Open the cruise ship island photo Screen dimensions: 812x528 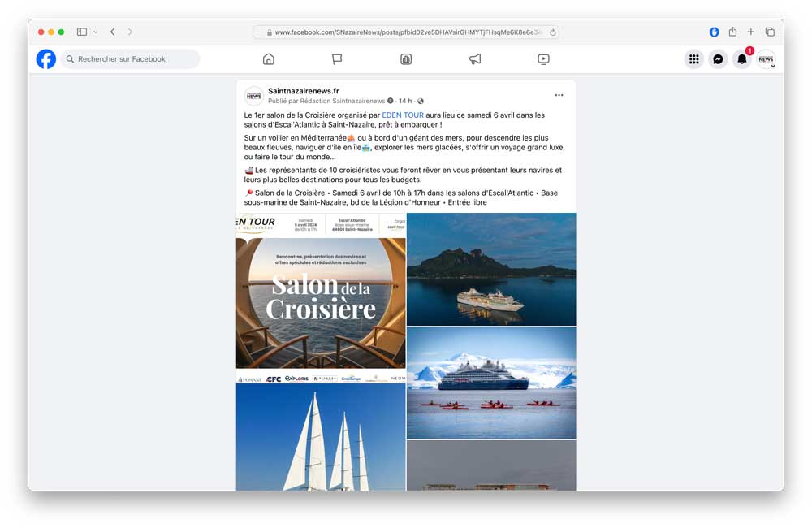tap(491, 269)
